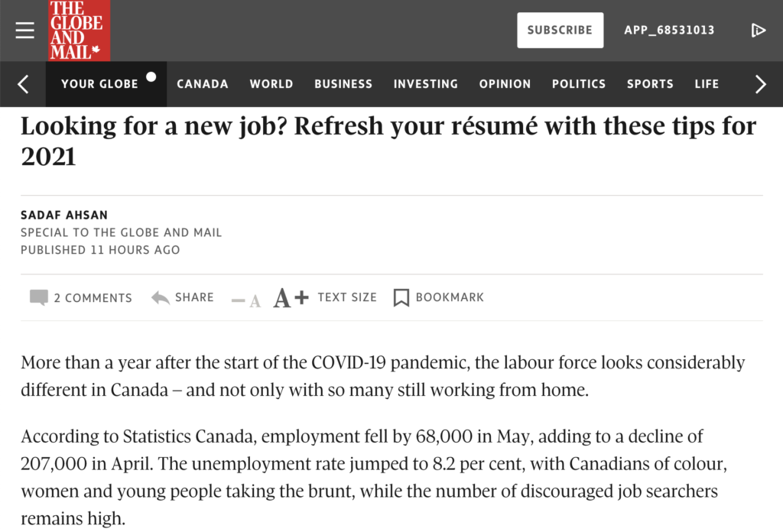Select the Your Globe tab
This screenshot has height=532, width=783.
[100, 84]
